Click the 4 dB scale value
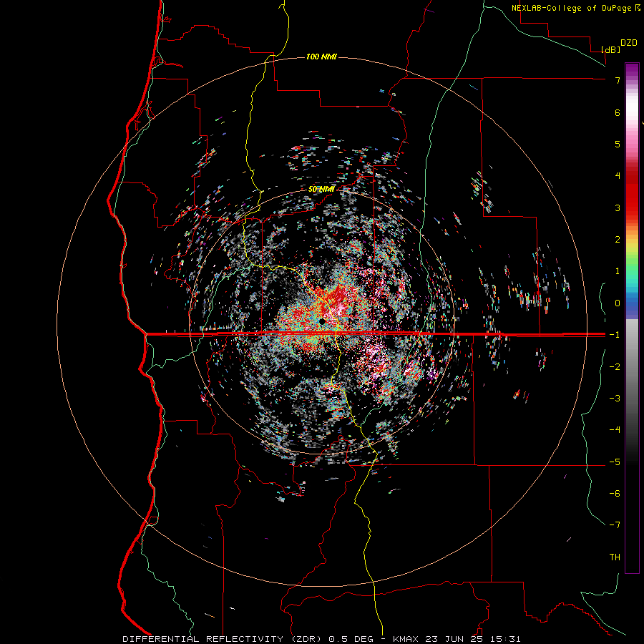 coord(618,175)
